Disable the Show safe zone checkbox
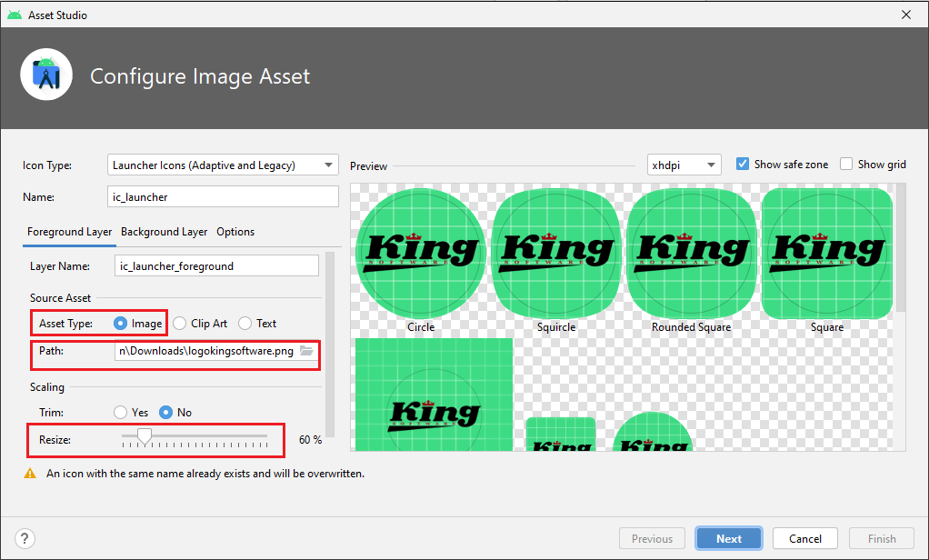Image resolution: width=929 pixels, height=560 pixels. (743, 165)
